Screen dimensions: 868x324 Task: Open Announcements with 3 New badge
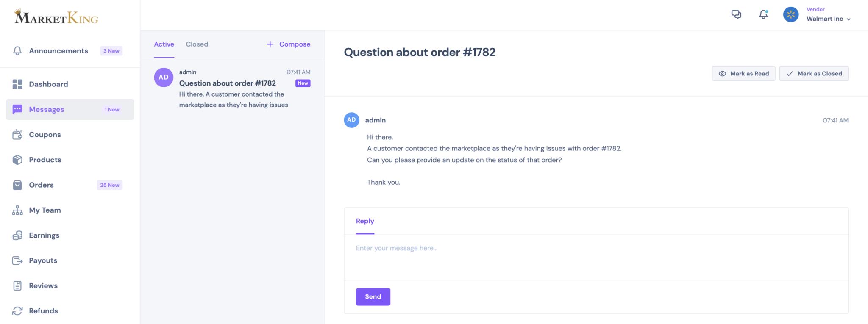click(67, 51)
